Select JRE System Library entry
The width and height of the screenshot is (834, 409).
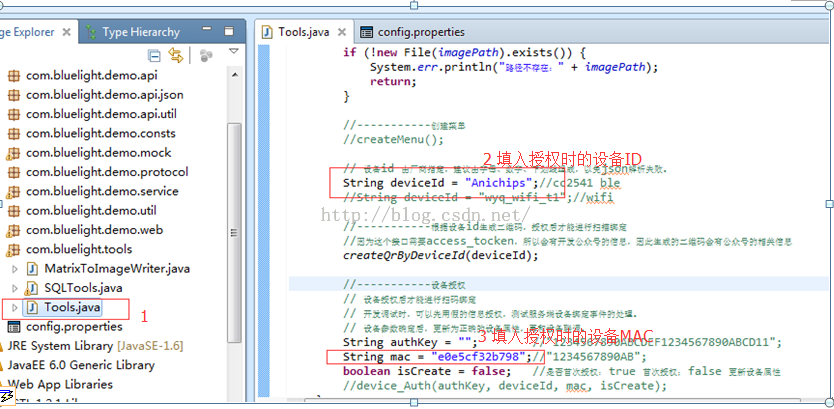point(95,346)
